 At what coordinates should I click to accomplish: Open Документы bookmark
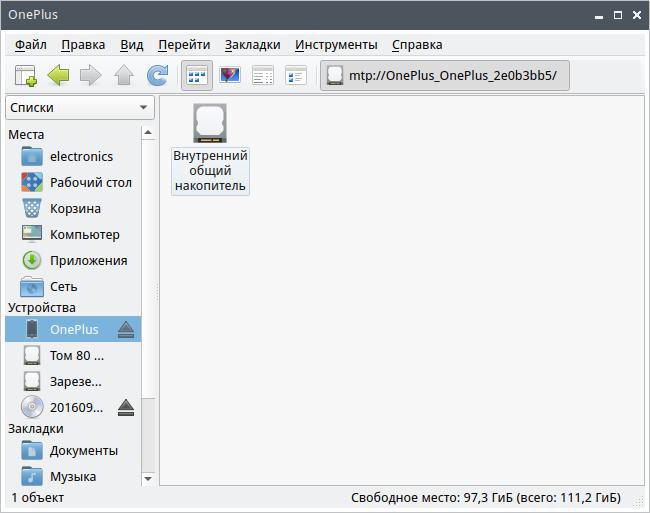73,451
